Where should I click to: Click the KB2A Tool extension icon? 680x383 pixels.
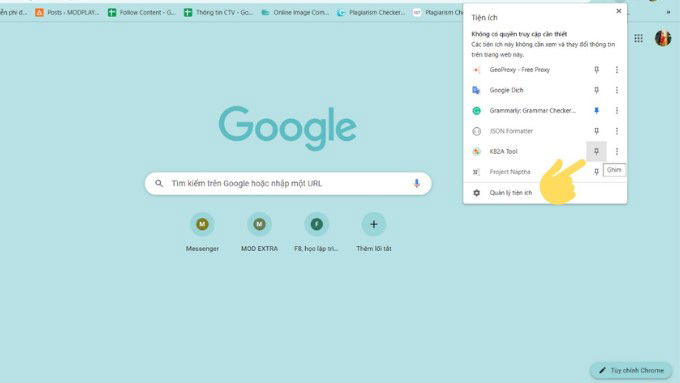click(477, 151)
